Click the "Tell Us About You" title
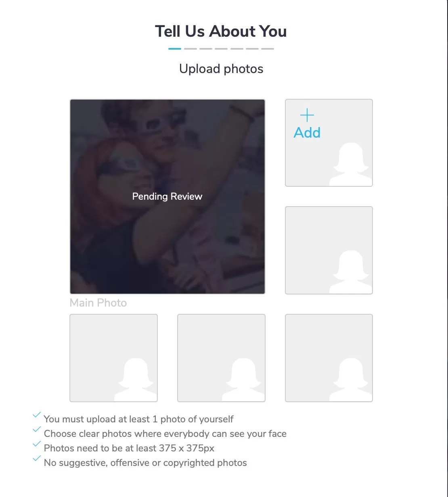The height and width of the screenshot is (497, 448). point(221,31)
